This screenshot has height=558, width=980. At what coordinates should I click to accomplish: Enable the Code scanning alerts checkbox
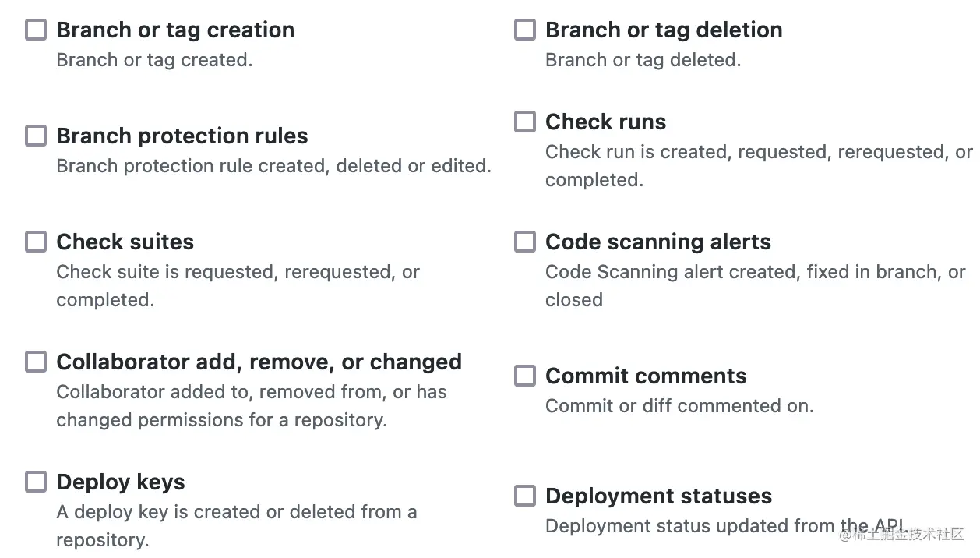point(525,242)
